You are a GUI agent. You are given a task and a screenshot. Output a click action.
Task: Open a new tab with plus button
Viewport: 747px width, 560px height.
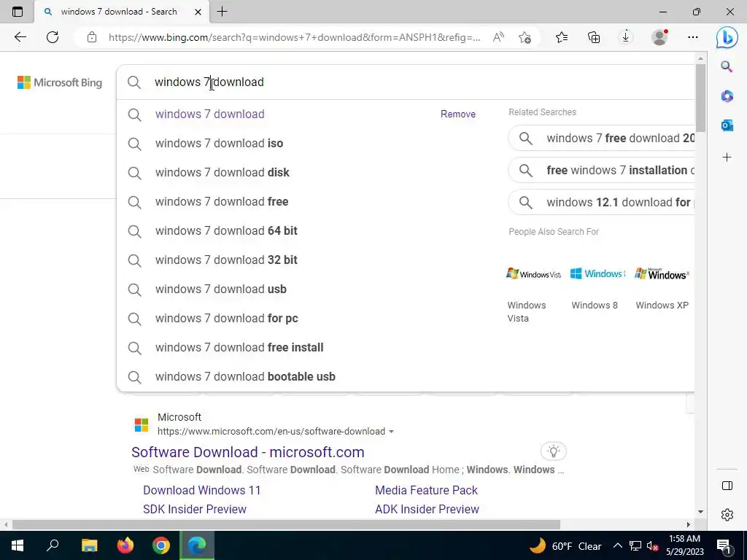click(222, 12)
